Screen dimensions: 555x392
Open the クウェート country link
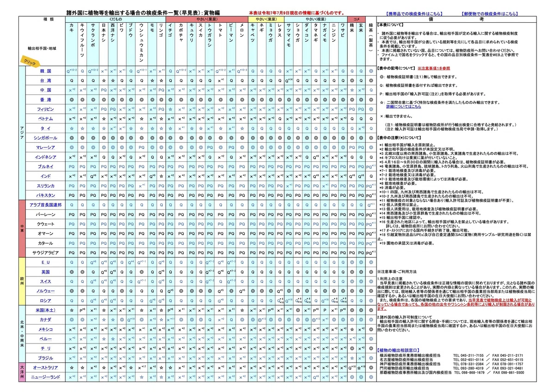pyautogui.click(x=45, y=224)
